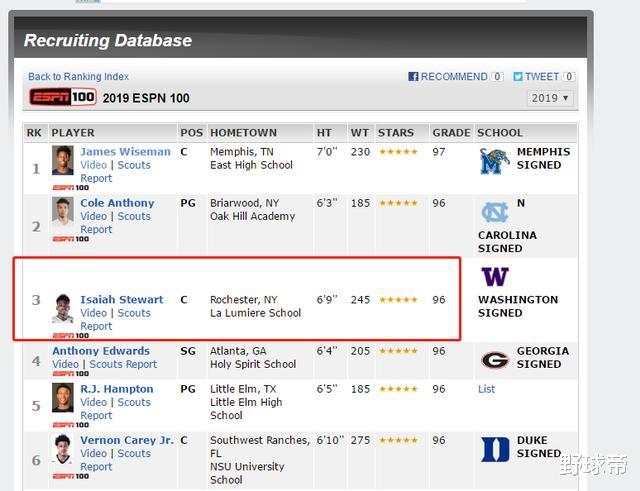
Task: Click the Facebook Recommend icon
Action: tap(413, 77)
